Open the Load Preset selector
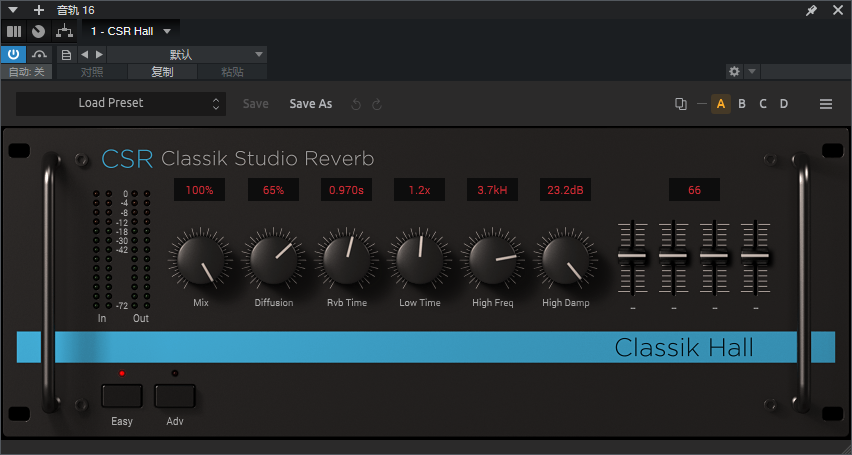 click(121, 103)
